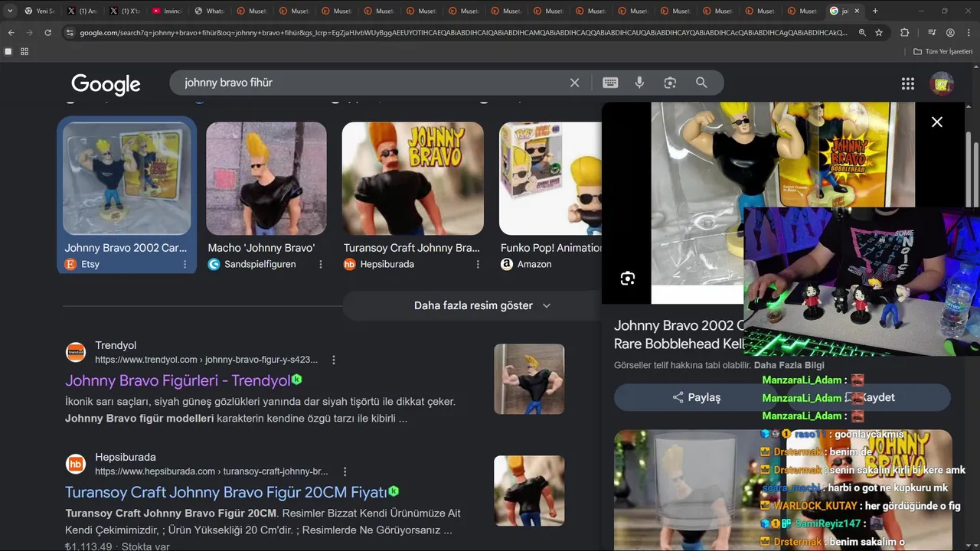Open Funko Pop Animation image thumbnail
This screenshot has width=980, height=551.
550,178
